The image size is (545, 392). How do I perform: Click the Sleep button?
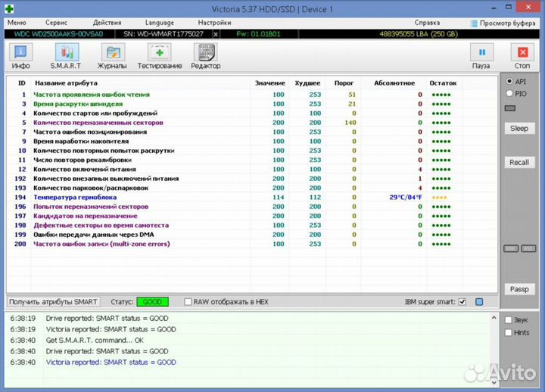[x=519, y=129]
